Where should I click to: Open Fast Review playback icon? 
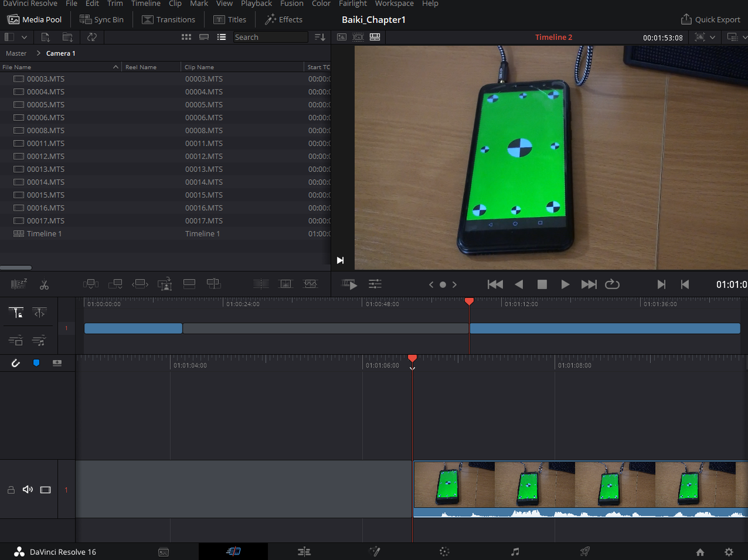(350, 285)
